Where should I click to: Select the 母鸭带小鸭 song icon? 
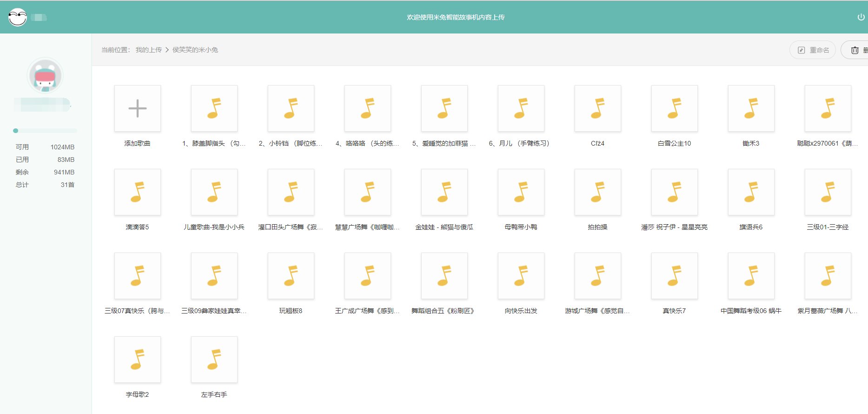(x=521, y=192)
